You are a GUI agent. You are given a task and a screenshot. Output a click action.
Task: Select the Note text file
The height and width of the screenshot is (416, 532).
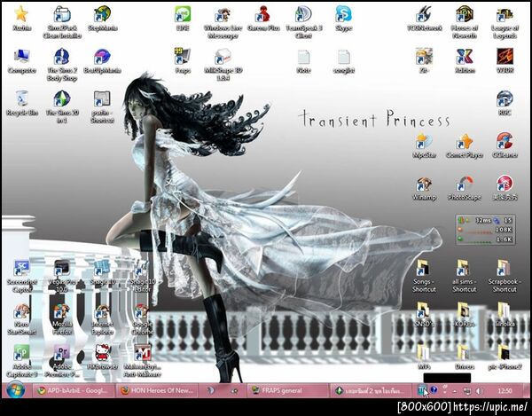303,61
